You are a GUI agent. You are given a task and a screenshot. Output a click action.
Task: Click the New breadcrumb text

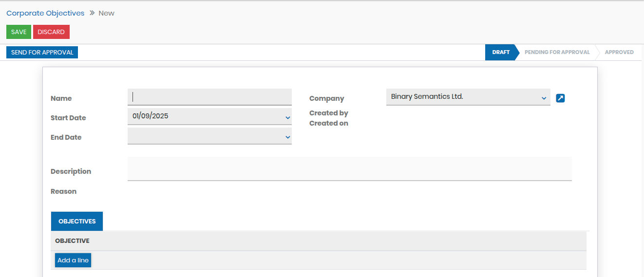106,13
